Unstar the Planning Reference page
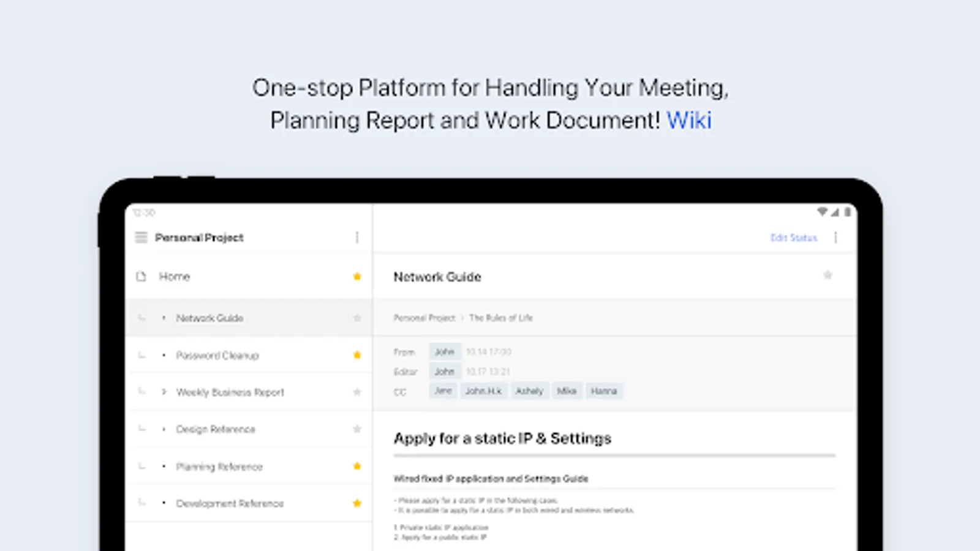The height and width of the screenshot is (551, 980). [357, 467]
